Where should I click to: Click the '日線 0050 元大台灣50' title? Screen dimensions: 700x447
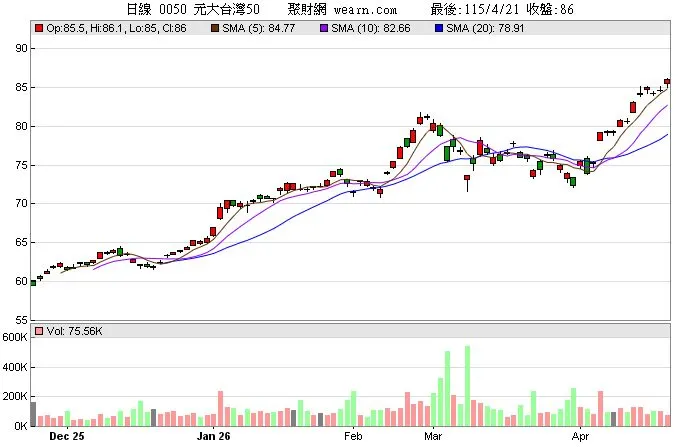(193, 9)
